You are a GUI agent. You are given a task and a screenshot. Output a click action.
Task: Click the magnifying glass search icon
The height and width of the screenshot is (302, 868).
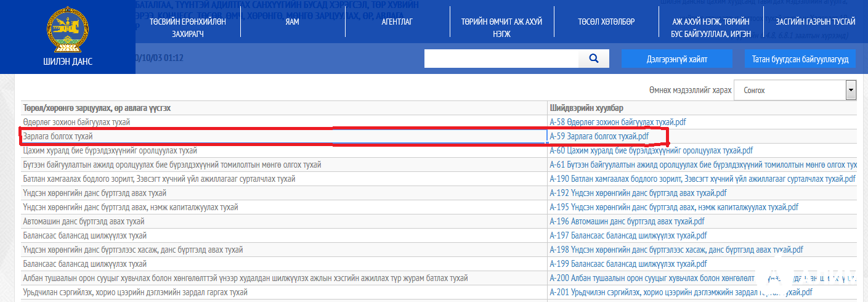tap(594, 59)
